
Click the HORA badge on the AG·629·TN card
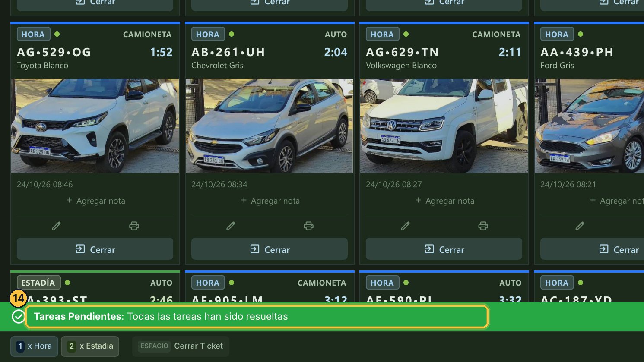point(382,34)
